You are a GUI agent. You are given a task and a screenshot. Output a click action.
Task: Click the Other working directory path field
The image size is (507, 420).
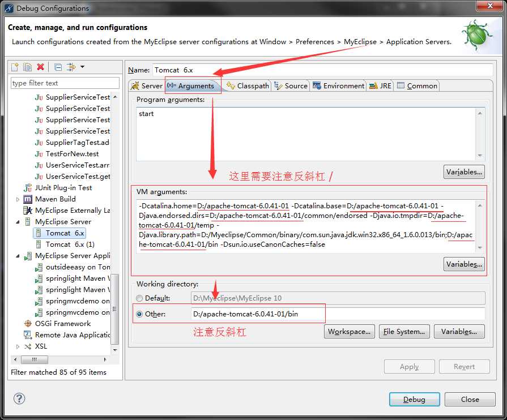[338, 314]
